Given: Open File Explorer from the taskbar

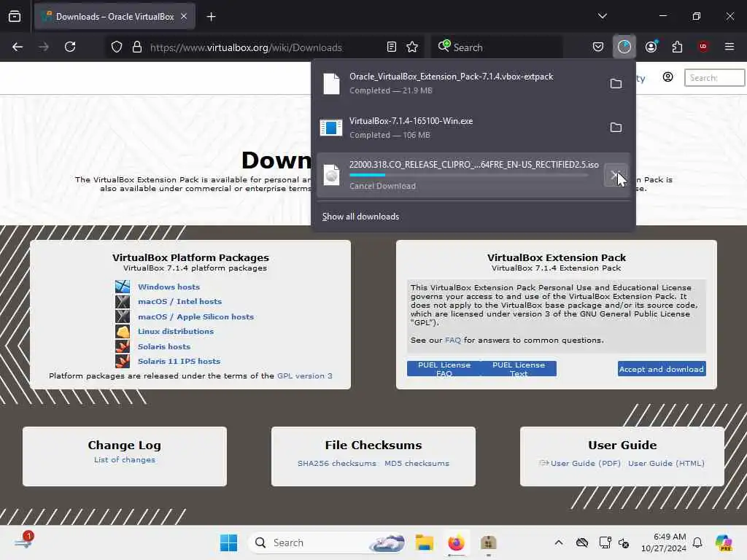Looking at the screenshot, I should [424, 542].
